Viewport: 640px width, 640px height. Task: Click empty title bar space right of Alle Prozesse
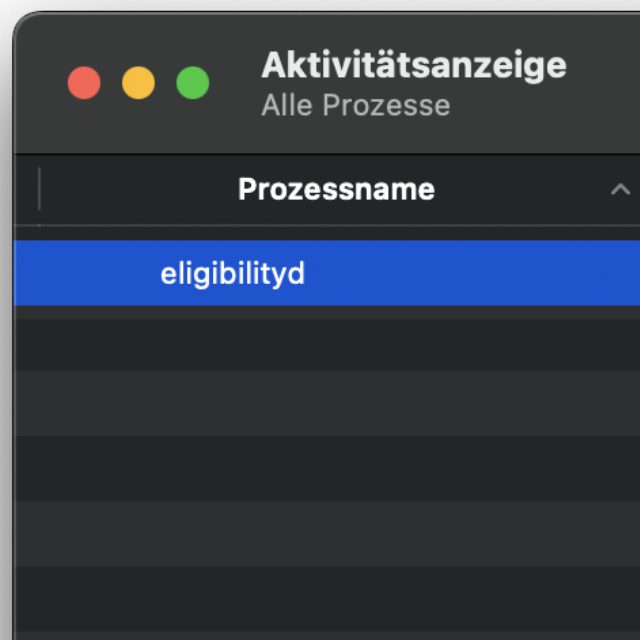coord(540,105)
